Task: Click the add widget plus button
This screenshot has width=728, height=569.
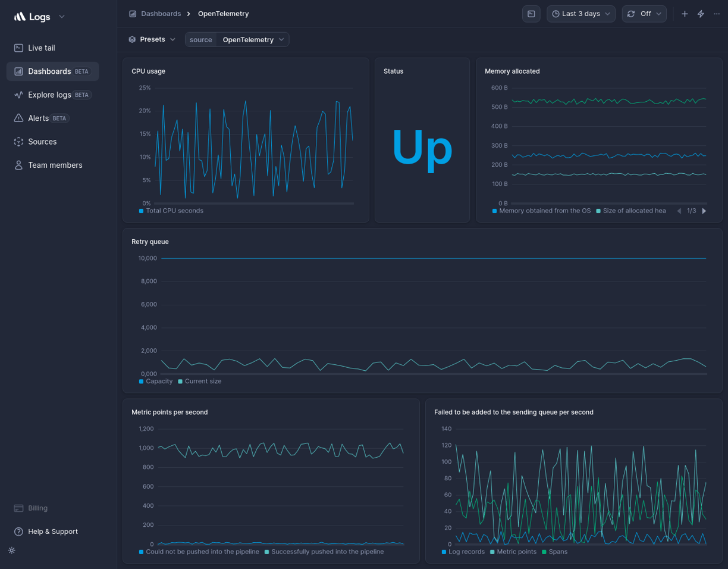Action: (684, 13)
